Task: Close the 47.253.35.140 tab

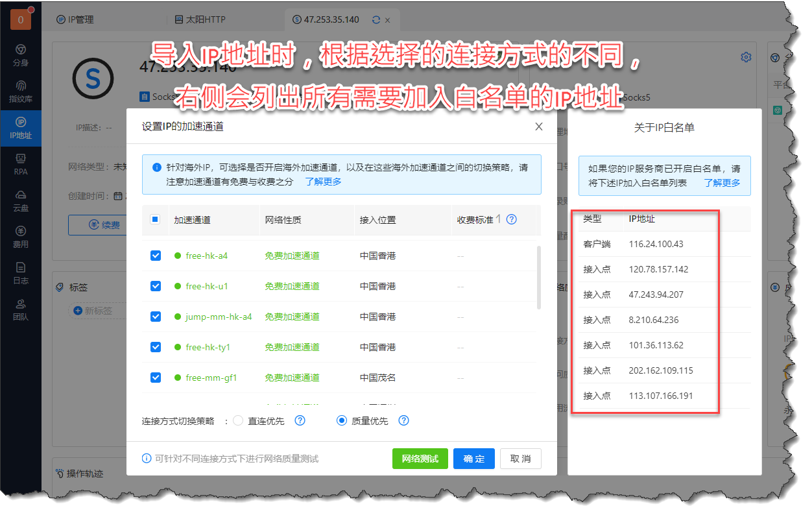Action: click(388, 20)
